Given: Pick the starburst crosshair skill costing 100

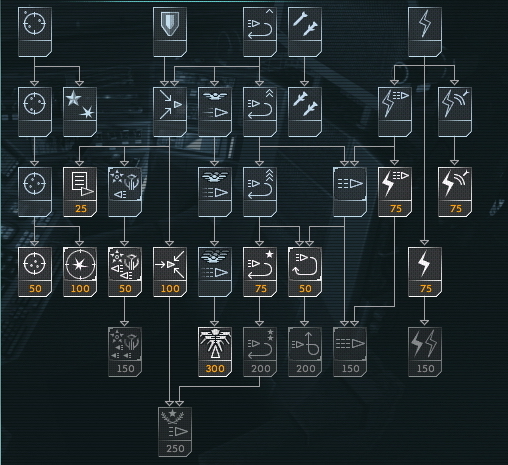Looking at the screenshot, I should coord(80,272).
